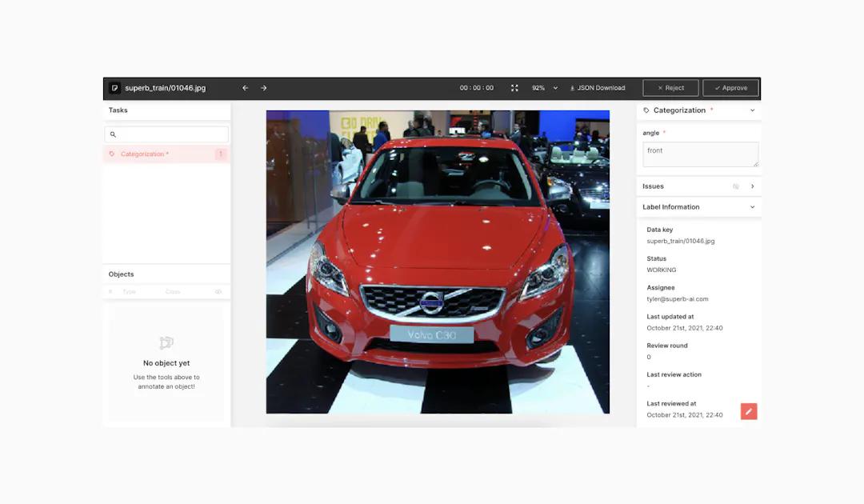Click the Data key value superb_train/01046.jpg

pos(681,242)
